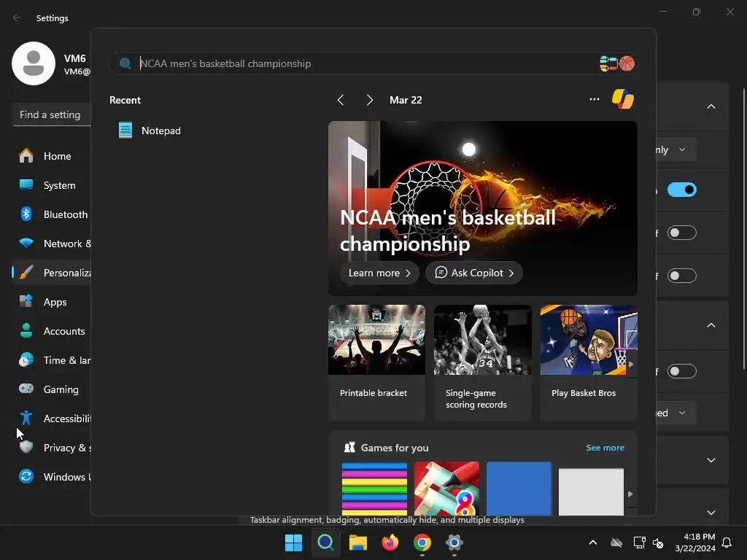Click the Bluetooth icon in Settings sidebar
747x560 pixels.
click(26, 214)
